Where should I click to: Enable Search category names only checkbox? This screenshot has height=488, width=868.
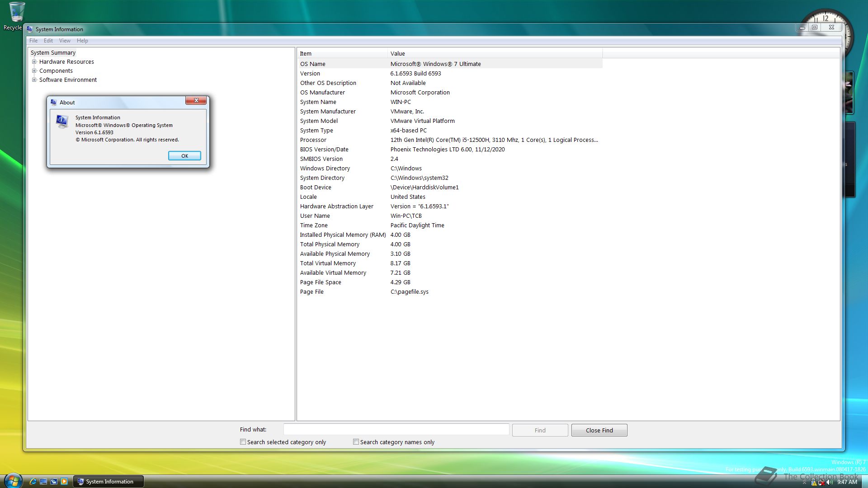point(356,442)
